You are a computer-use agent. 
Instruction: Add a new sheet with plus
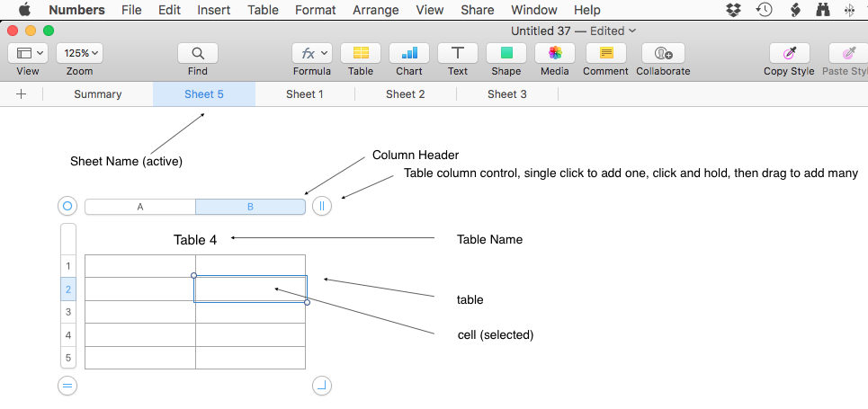[x=21, y=94]
